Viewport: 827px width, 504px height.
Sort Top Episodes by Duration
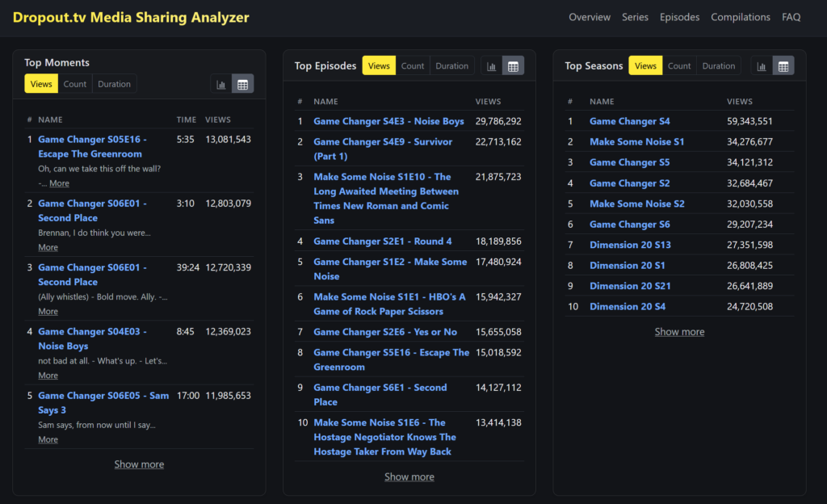tap(451, 66)
